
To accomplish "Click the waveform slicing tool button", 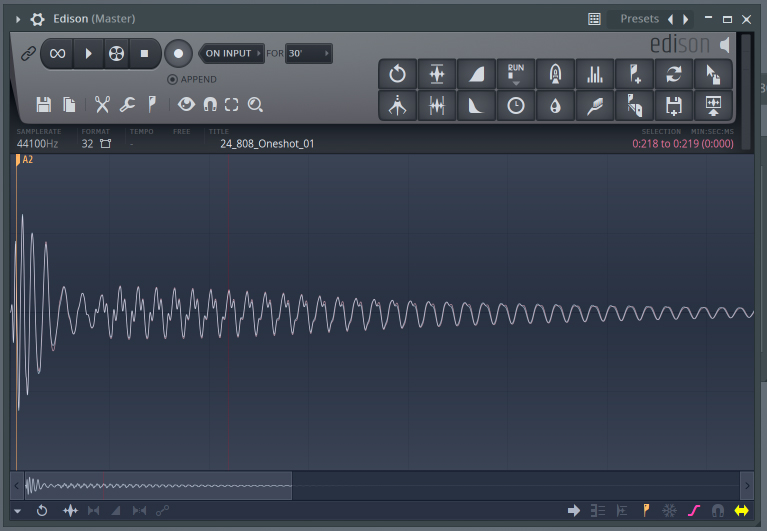I will tap(437, 106).
